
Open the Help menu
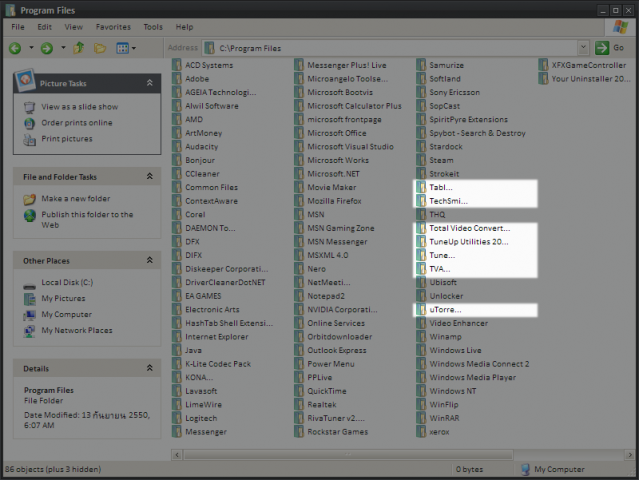184,27
